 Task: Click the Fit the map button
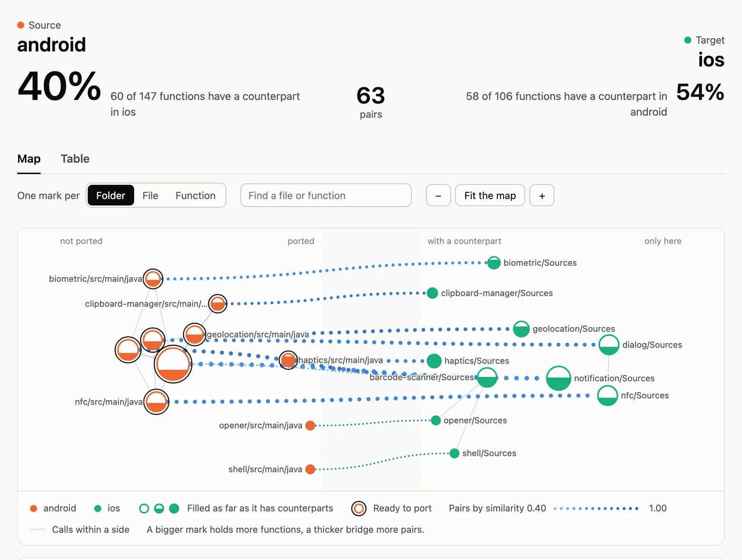[490, 195]
